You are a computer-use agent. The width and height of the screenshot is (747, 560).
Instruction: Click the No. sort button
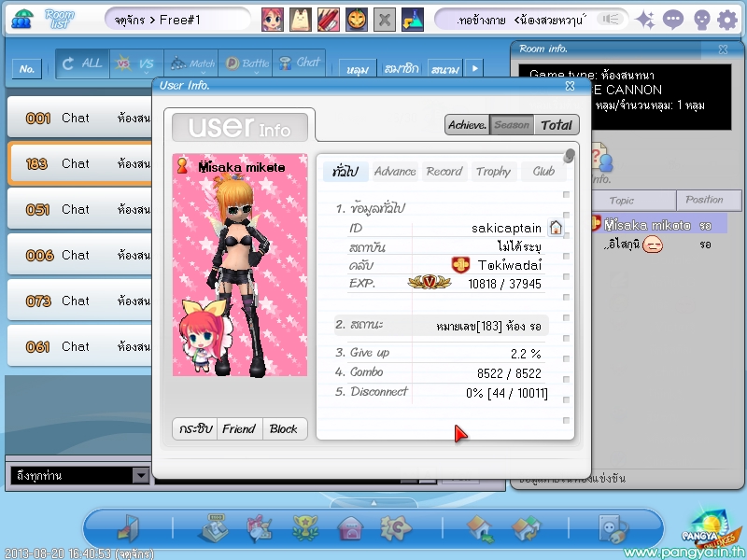pyautogui.click(x=27, y=69)
